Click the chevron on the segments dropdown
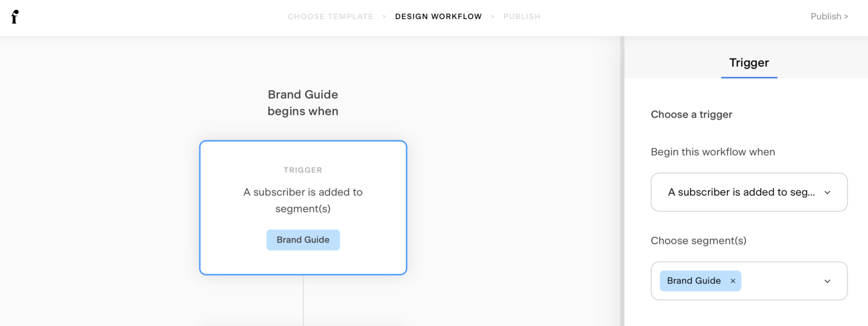 tap(827, 281)
